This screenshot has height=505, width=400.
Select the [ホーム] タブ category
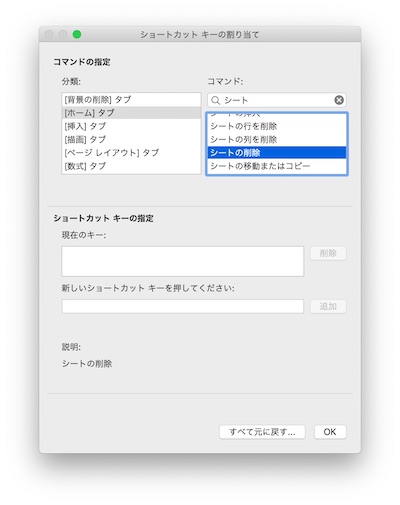pyautogui.click(x=131, y=113)
